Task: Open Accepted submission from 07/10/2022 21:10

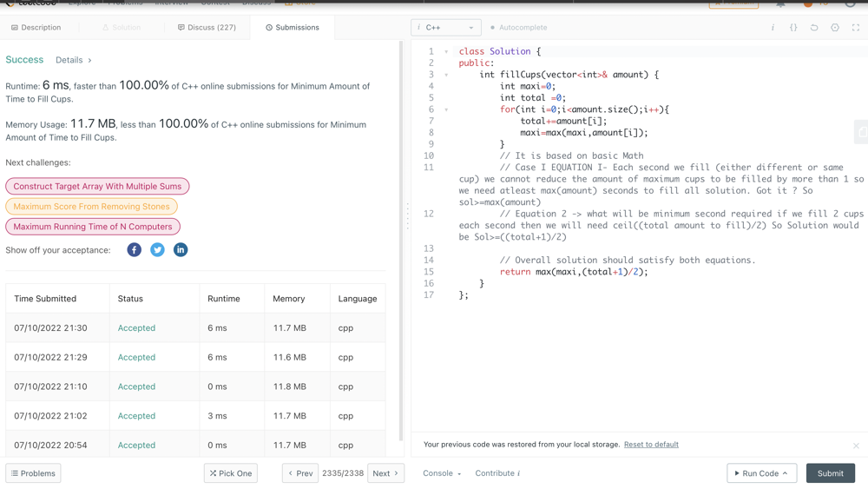Action: click(x=136, y=387)
